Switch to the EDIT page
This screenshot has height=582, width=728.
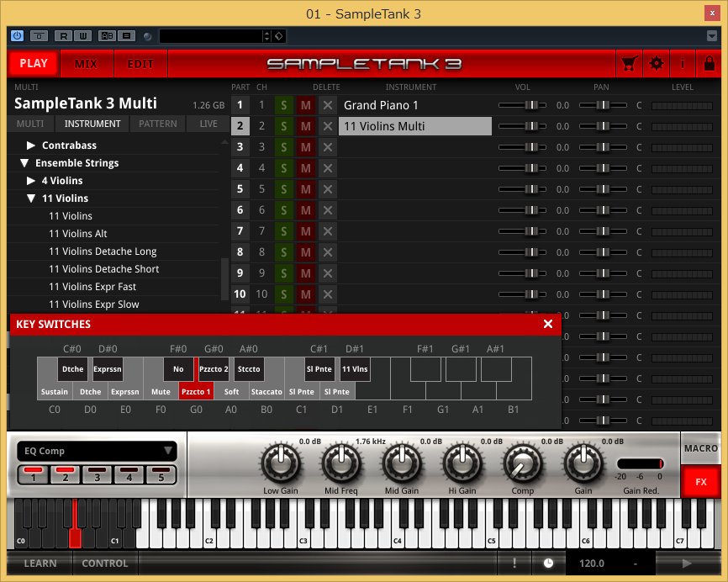(140, 64)
